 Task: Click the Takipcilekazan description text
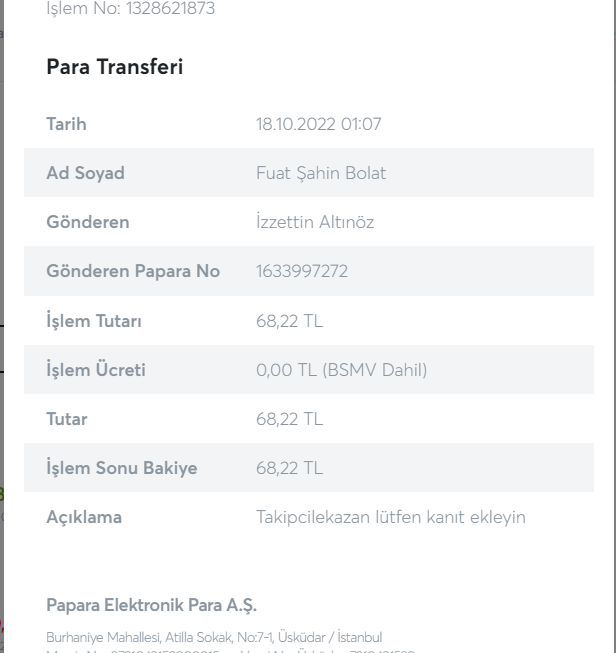click(x=391, y=517)
